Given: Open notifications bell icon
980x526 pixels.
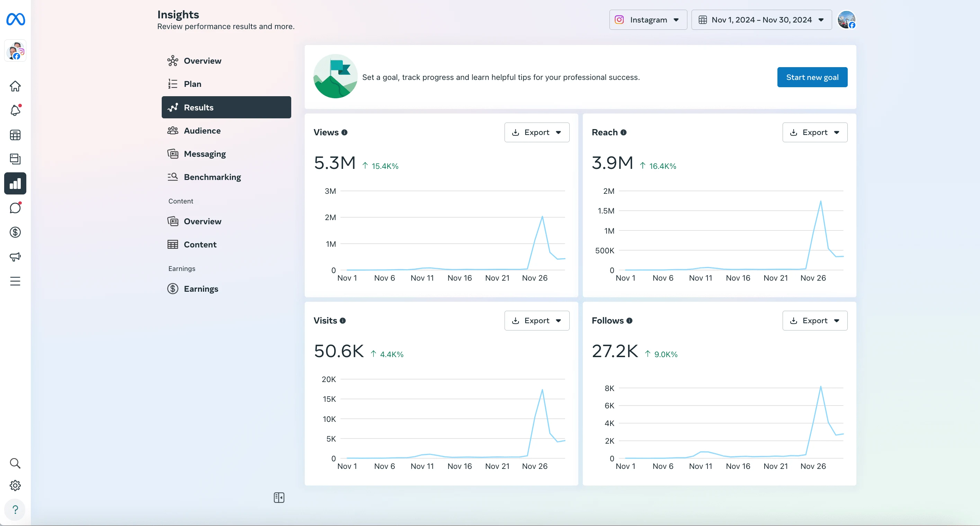Looking at the screenshot, I should pyautogui.click(x=15, y=110).
